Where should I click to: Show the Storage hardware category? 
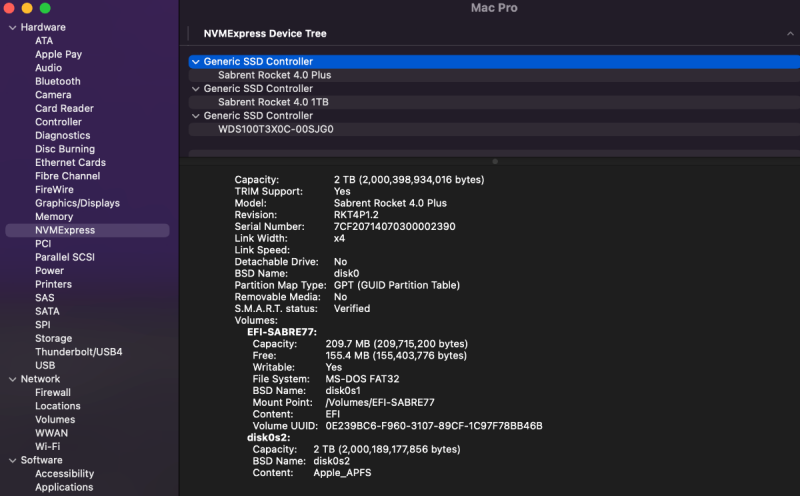point(53,338)
